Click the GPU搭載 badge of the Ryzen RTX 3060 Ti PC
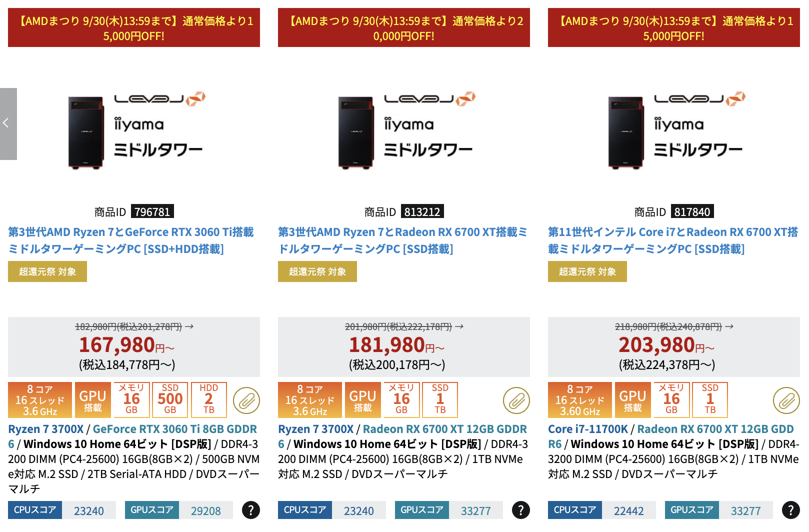The height and width of the screenshot is (532, 809). click(93, 400)
